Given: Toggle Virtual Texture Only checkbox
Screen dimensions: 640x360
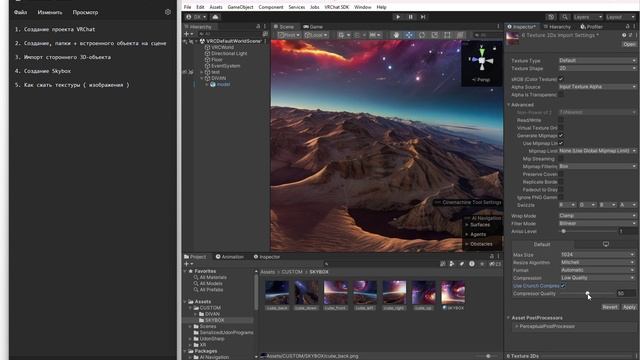Looking at the screenshot, I should click(561, 128).
